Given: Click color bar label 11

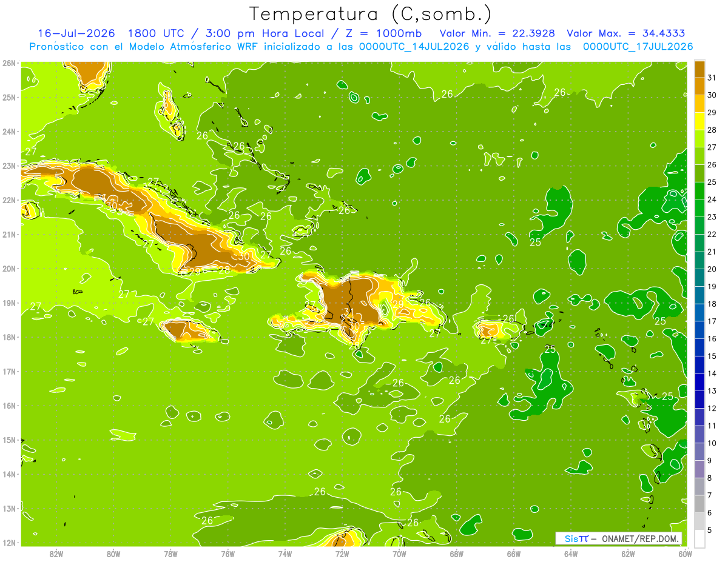Looking at the screenshot, I should tap(712, 426).
